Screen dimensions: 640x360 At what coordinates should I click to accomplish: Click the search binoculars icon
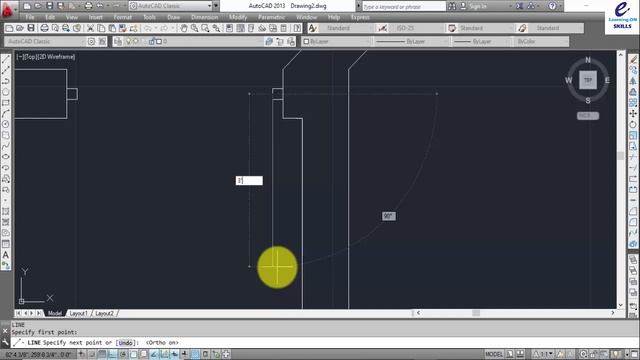coord(452,6)
